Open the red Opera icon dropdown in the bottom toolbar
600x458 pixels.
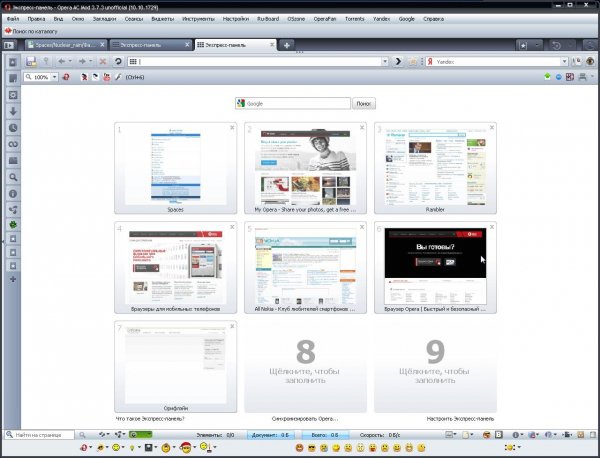pos(90,447)
